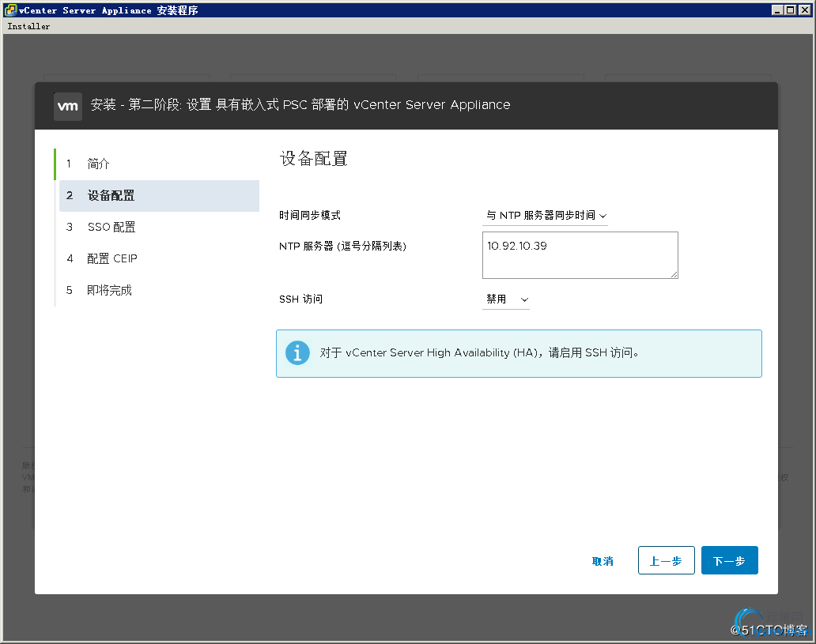Close the vCenter installer window
The image size is (816, 644).
(x=805, y=10)
